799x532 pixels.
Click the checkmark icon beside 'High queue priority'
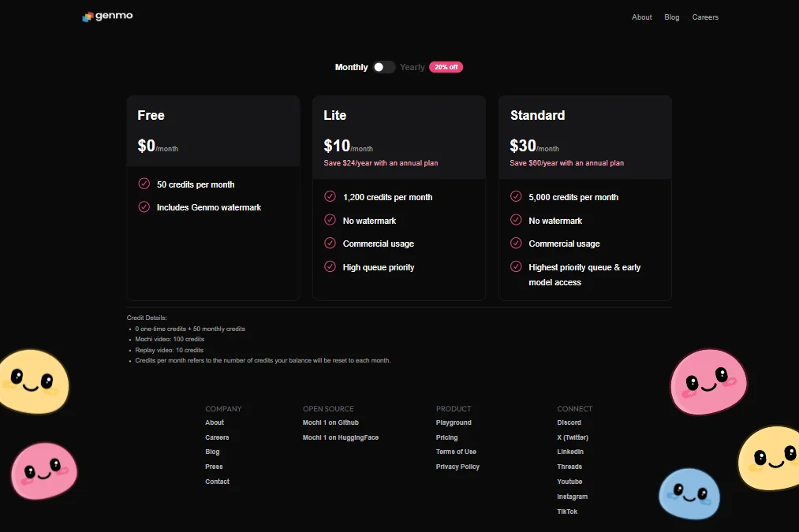(330, 266)
